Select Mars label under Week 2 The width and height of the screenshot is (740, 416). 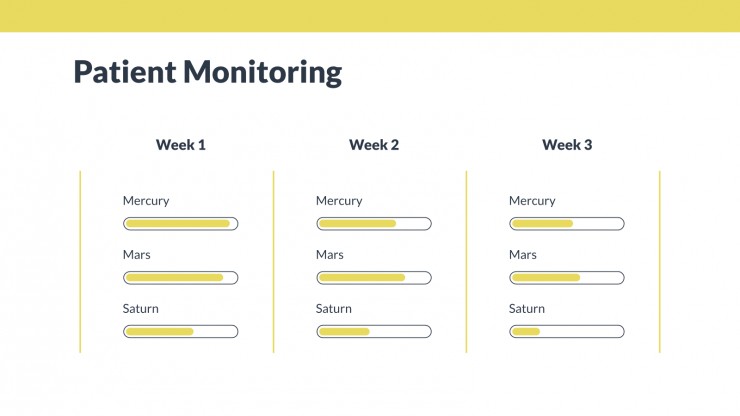[329, 255]
